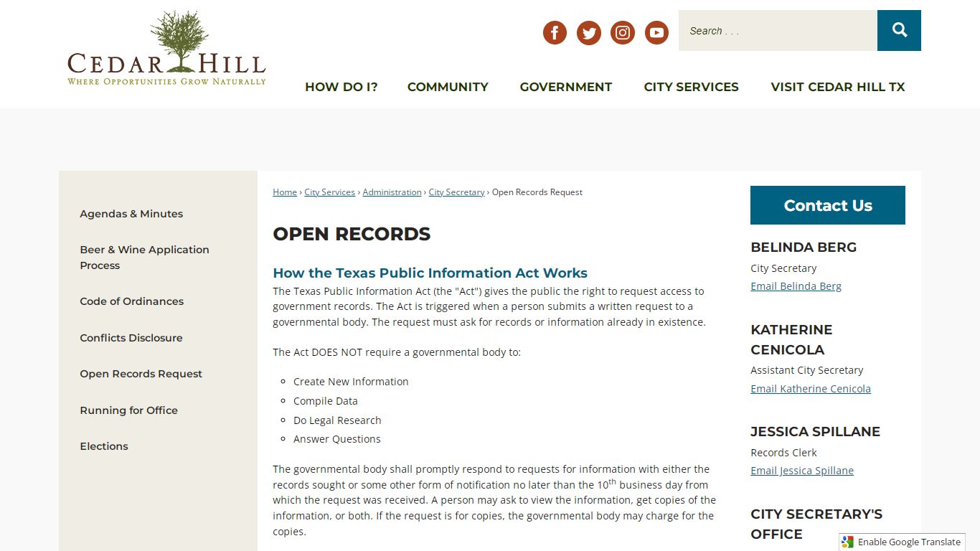
Task: Click Email Katherine Cenicola link
Action: (x=811, y=389)
